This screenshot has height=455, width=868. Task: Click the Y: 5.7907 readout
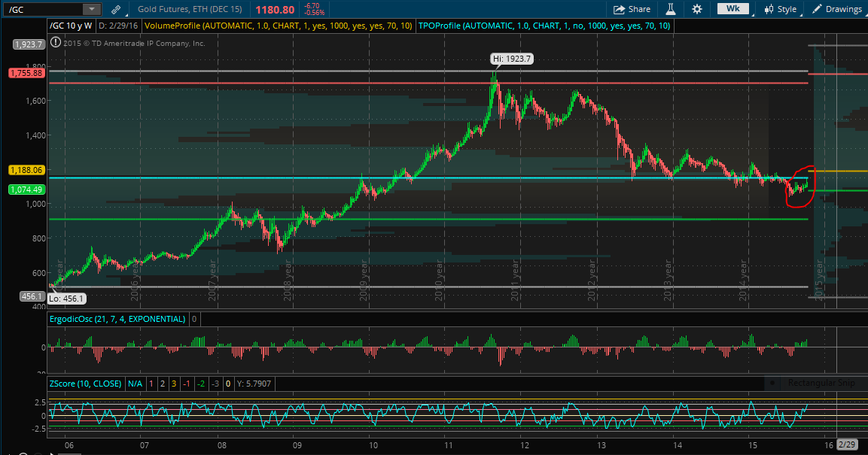254,384
